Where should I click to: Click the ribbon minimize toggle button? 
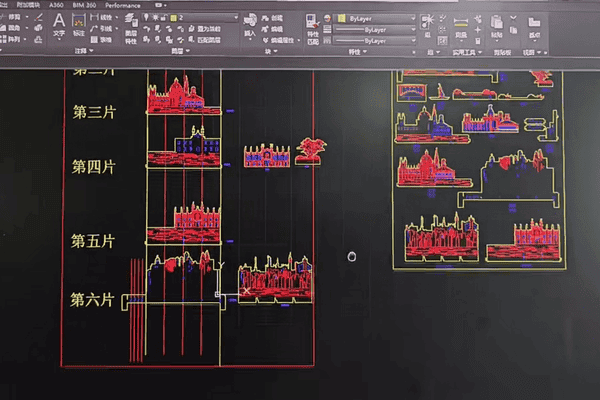(x=160, y=5)
